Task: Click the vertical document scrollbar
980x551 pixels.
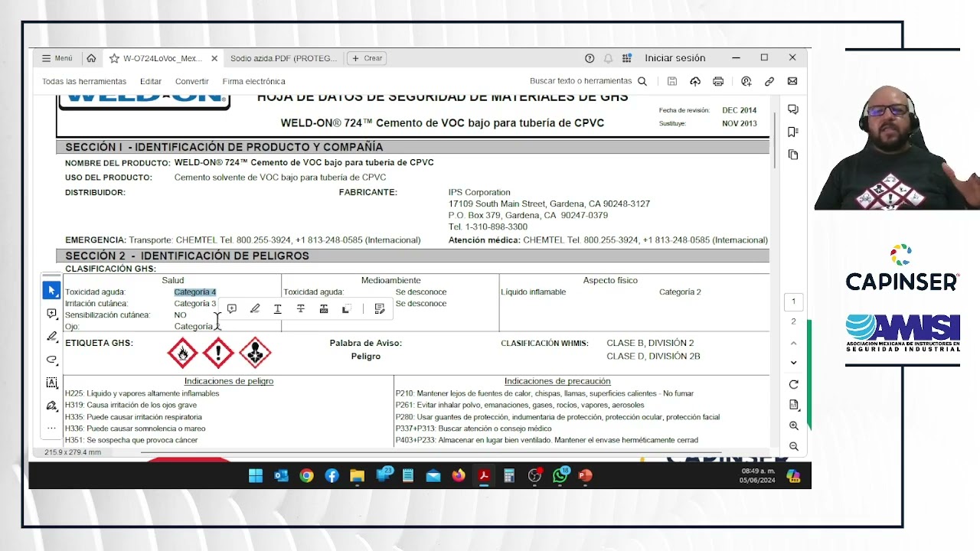Action: click(776, 141)
